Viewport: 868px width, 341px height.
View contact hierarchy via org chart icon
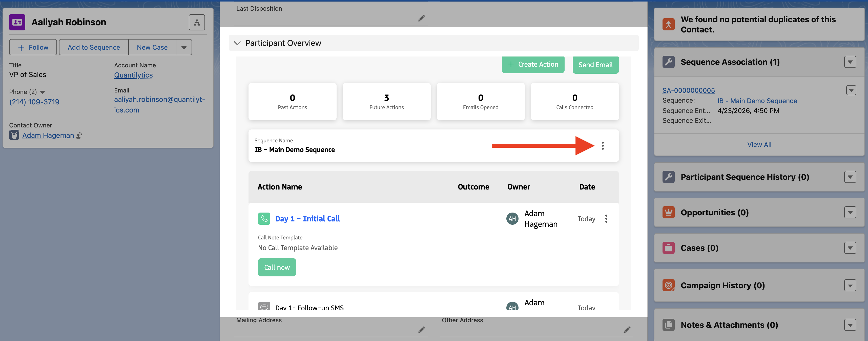[x=197, y=22]
